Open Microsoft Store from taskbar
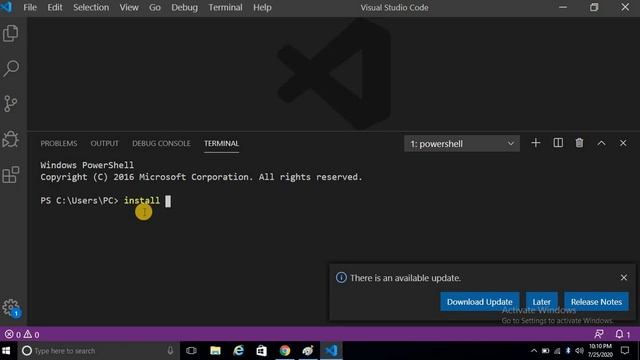The width and height of the screenshot is (640, 360). pyautogui.click(x=261, y=351)
